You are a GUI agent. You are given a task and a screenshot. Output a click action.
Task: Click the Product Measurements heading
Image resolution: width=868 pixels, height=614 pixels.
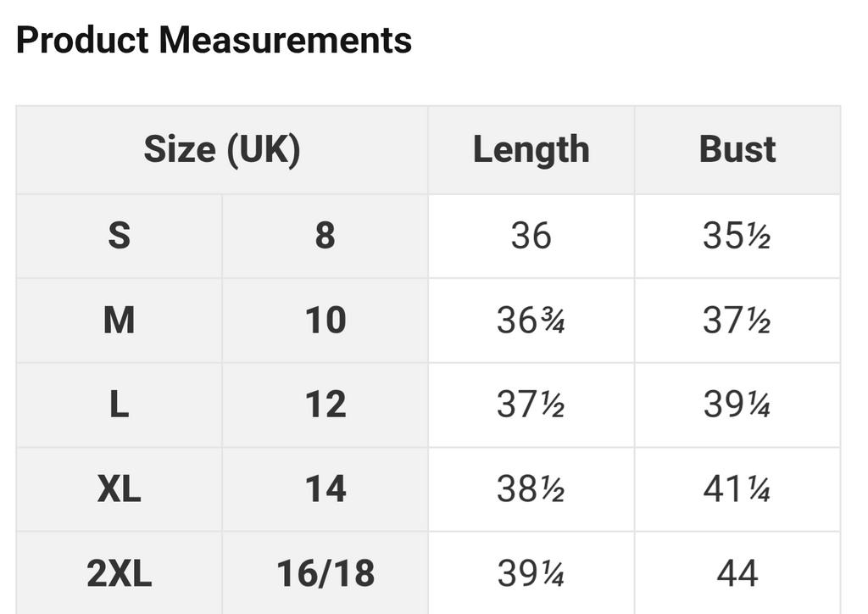tap(214, 41)
